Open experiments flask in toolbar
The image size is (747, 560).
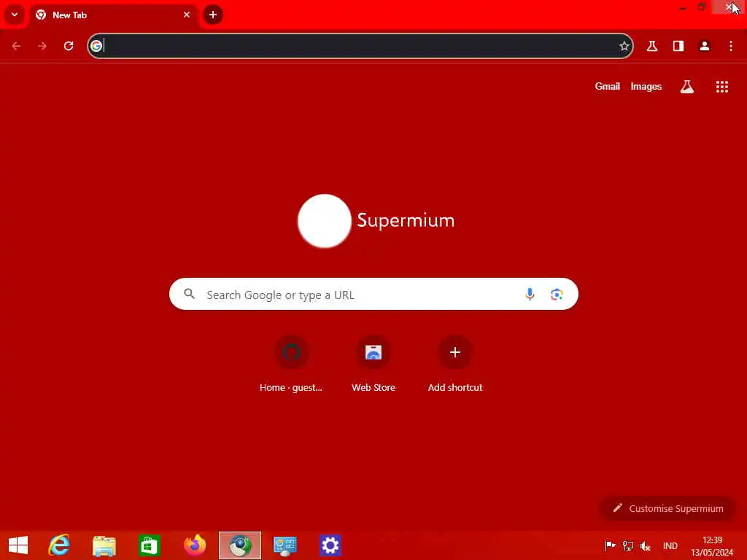(652, 46)
